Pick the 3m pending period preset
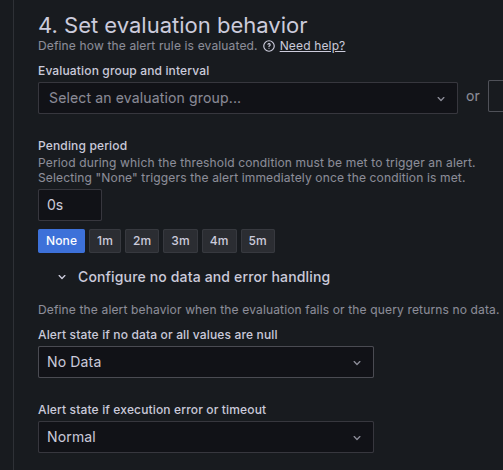This screenshot has height=470, width=503. pos(180,241)
